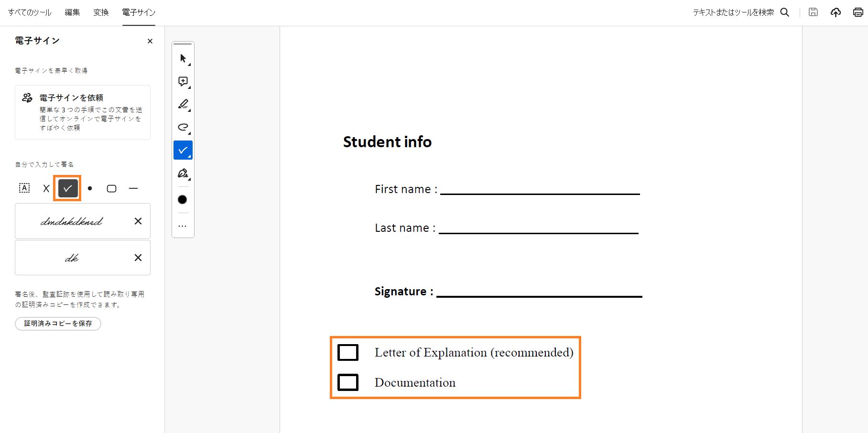The width and height of the screenshot is (868, 433).
Task: Place the dmdnkdkned signature
Action: click(x=72, y=221)
